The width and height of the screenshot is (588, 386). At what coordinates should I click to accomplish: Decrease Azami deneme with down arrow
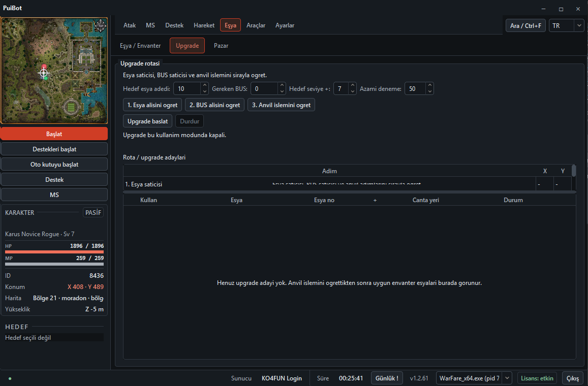430,91
